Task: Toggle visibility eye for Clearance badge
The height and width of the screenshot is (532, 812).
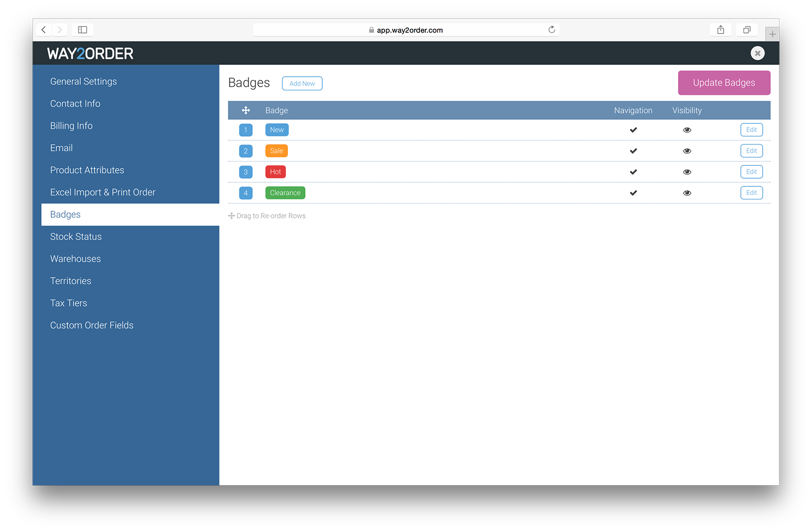Action: [687, 193]
